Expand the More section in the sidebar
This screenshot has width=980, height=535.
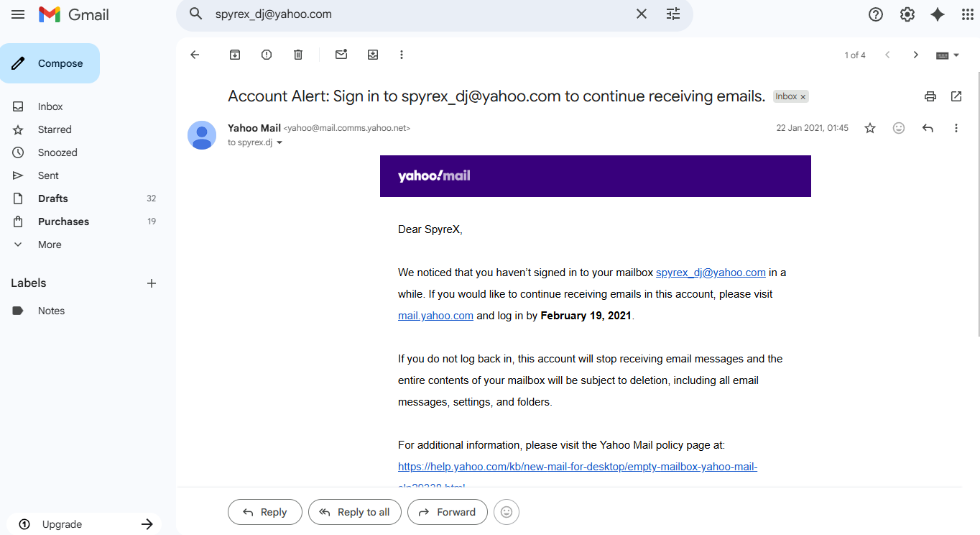pyautogui.click(x=50, y=244)
